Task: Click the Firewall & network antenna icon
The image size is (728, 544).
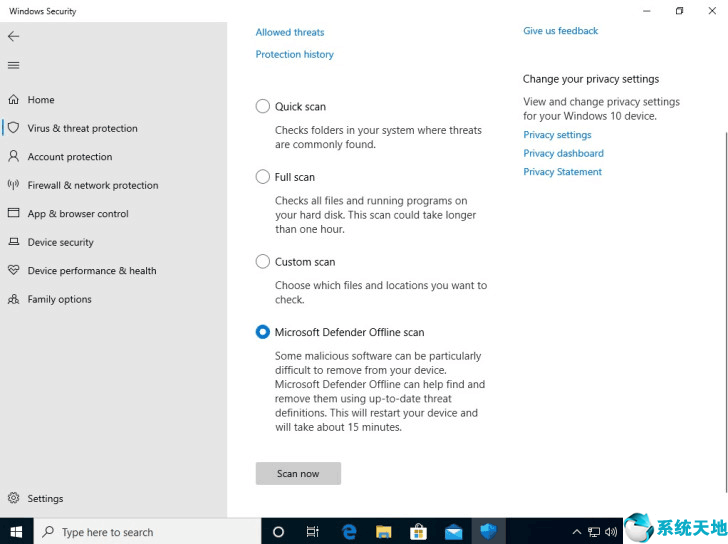Action: 14,185
